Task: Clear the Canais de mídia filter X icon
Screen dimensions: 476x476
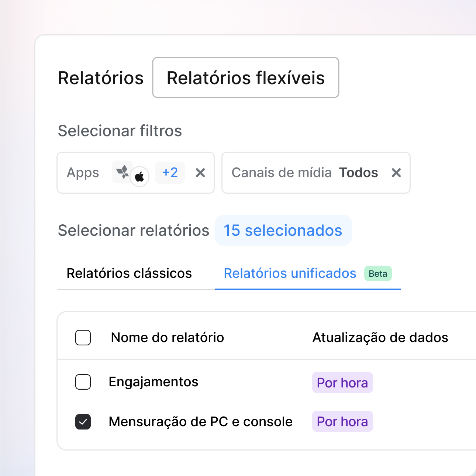Action: tap(396, 173)
